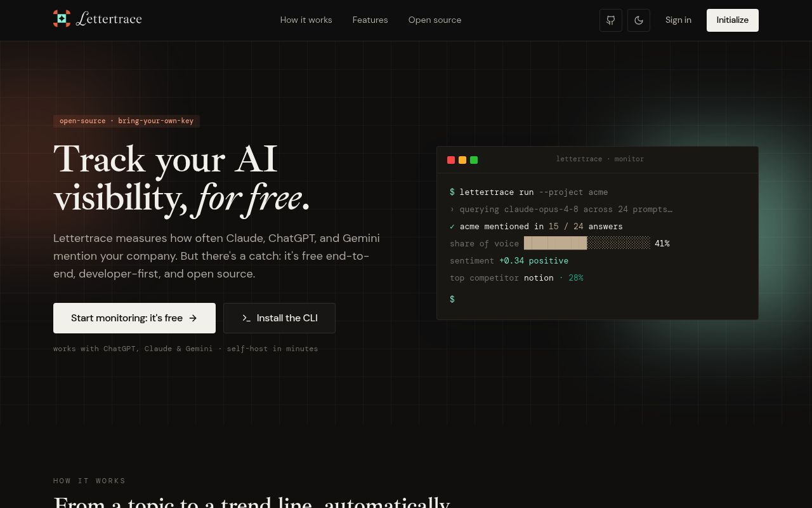Click the green dot in terminal window
This screenshot has height=508, width=812.
tap(474, 160)
